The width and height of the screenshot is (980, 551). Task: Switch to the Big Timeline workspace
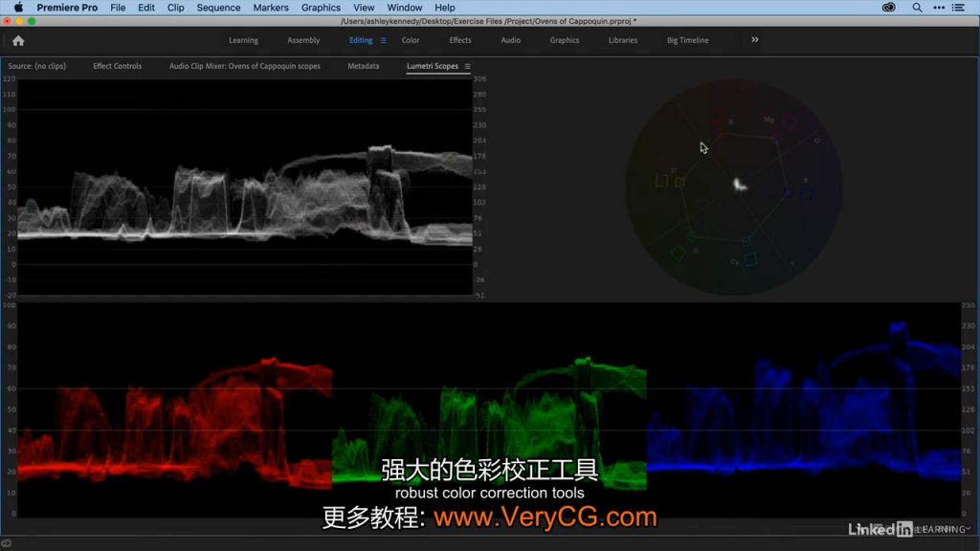pyautogui.click(x=687, y=40)
